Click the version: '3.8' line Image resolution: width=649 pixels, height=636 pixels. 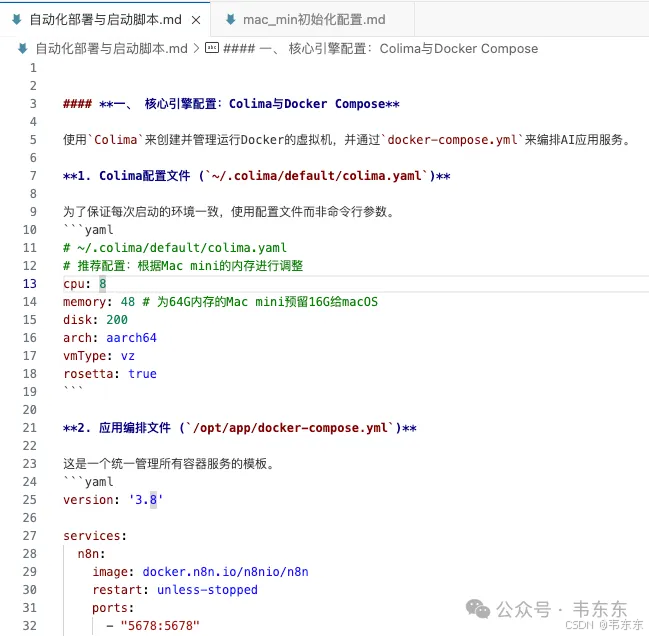pos(113,500)
